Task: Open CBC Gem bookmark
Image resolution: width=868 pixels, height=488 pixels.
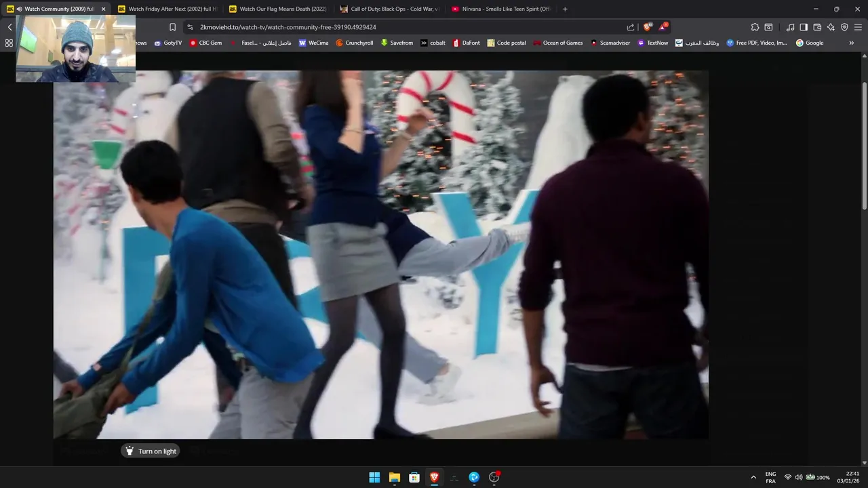Action: pyautogui.click(x=205, y=43)
